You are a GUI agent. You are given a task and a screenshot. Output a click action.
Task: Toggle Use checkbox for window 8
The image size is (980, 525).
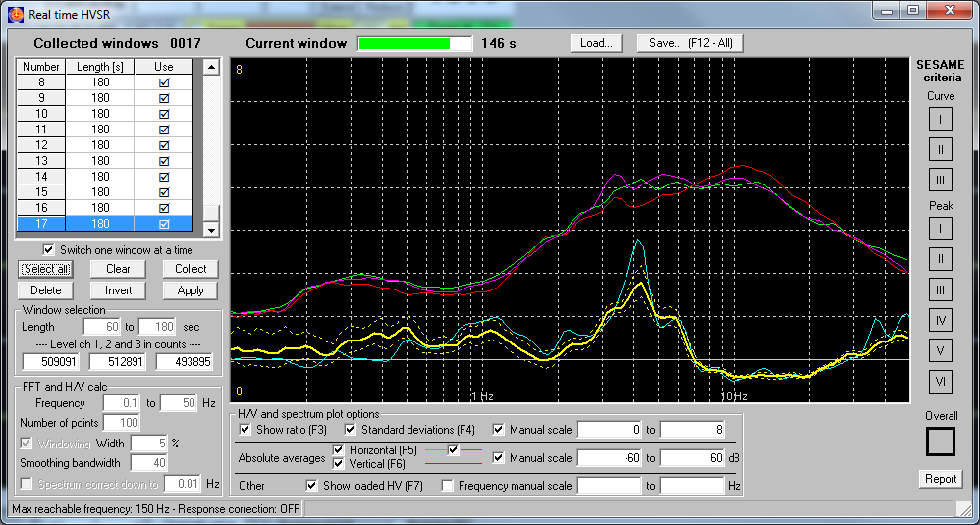click(x=164, y=82)
